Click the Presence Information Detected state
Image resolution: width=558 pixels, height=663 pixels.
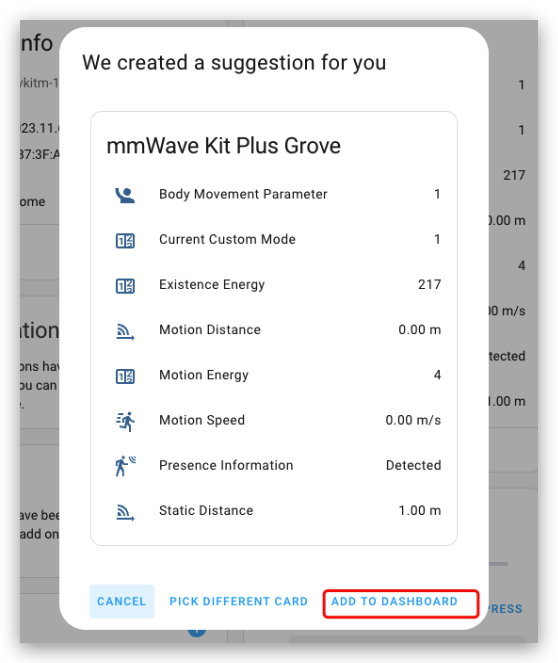coord(413,465)
